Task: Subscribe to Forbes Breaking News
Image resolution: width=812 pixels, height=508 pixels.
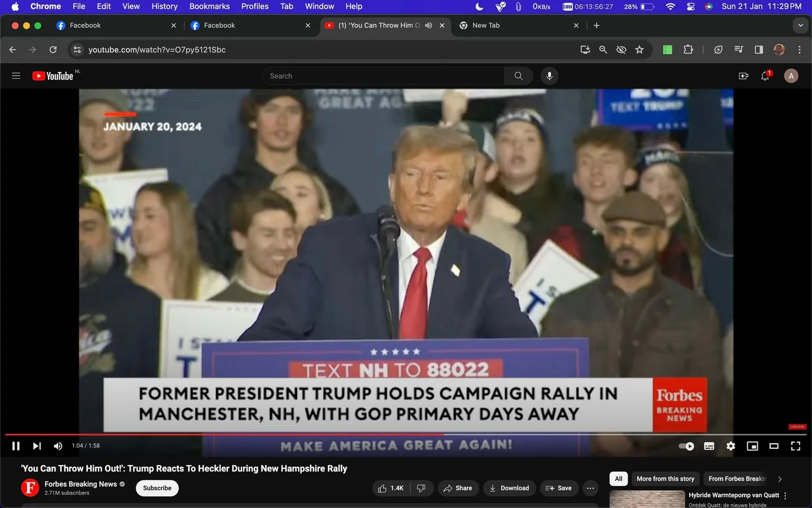Action: [x=157, y=488]
